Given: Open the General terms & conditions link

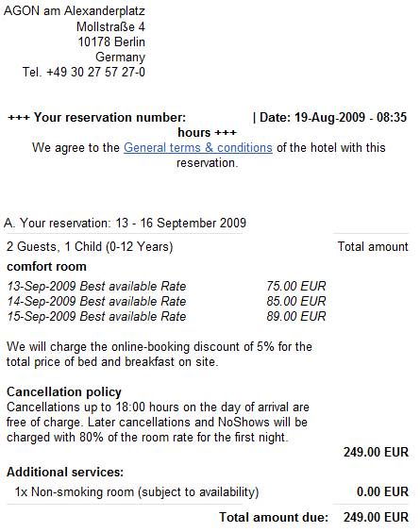Looking at the screenshot, I should pos(198,148).
